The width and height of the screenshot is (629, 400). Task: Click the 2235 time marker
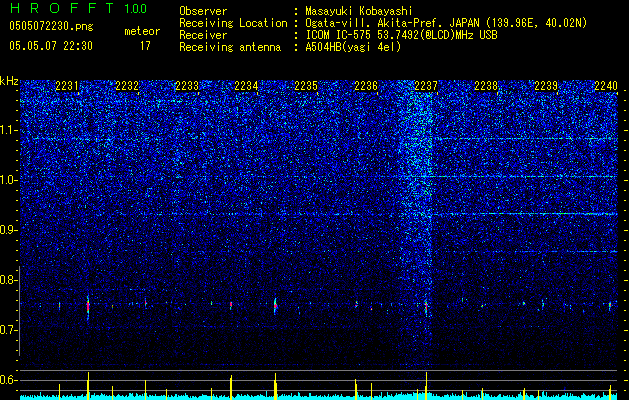click(306, 86)
